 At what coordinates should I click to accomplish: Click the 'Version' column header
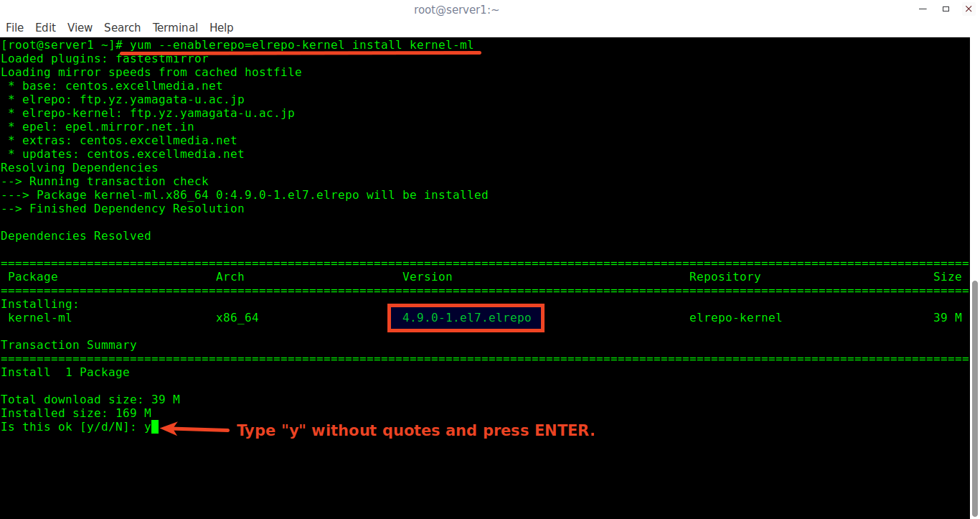pos(428,277)
